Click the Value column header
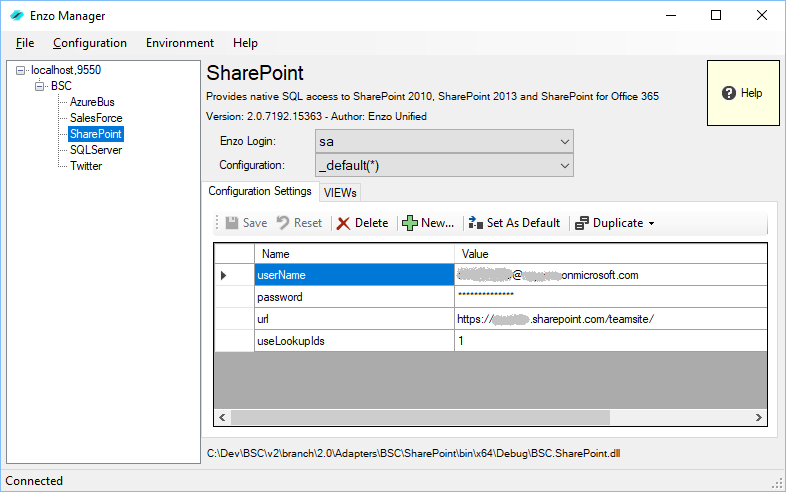 pos(611,254)
